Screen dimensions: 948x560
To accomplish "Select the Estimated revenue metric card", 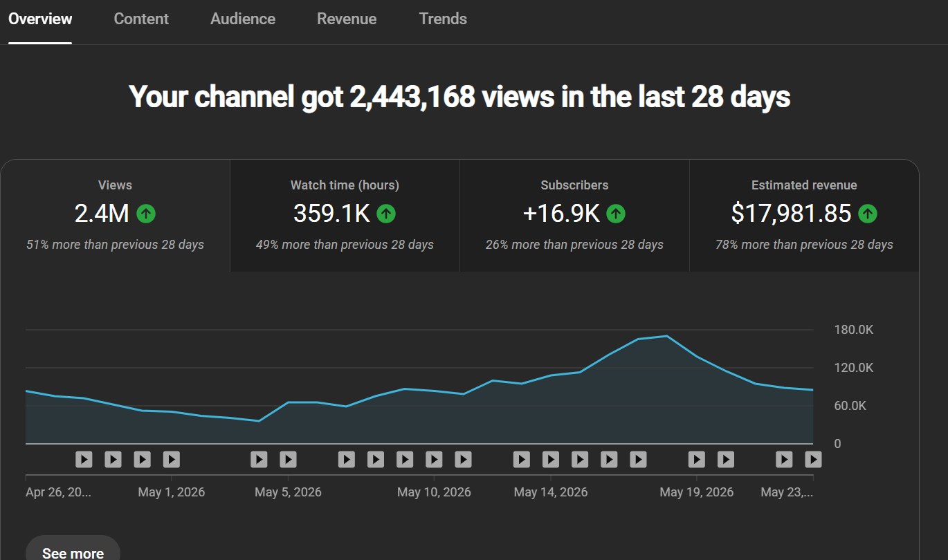I will coord(804,216).
